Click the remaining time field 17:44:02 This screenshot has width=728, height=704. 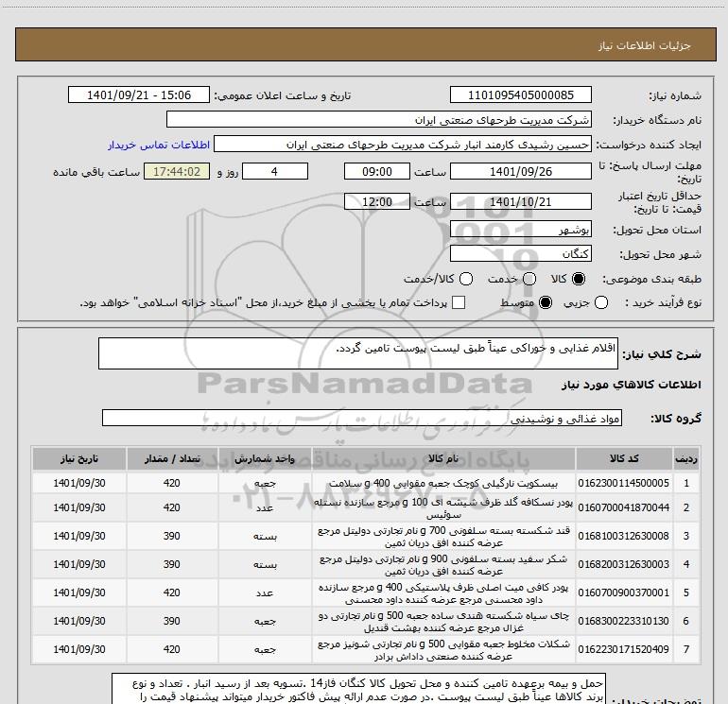pos(177,171)
